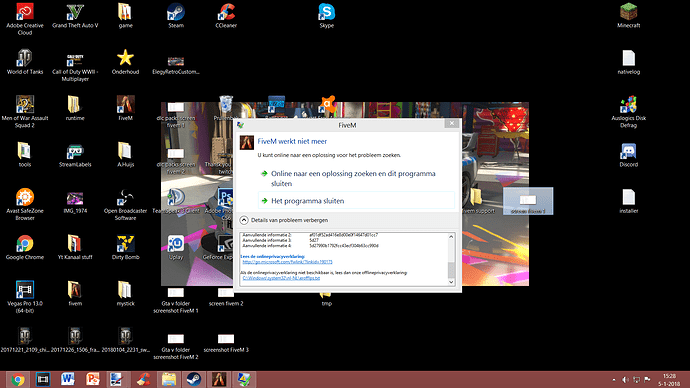
Task: Select the CCleaner desktop icon
Action: (x=226, y=16)
